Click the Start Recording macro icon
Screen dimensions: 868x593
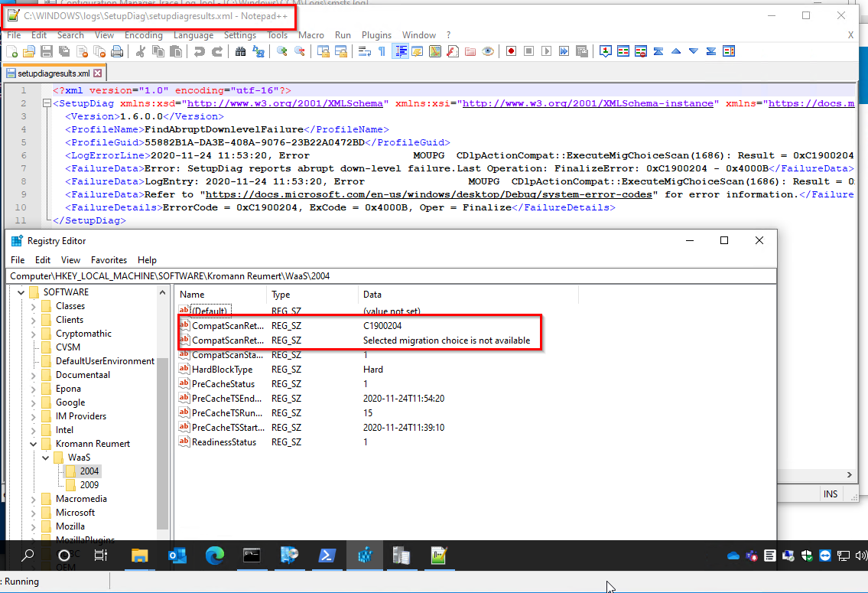click(511, 51)
